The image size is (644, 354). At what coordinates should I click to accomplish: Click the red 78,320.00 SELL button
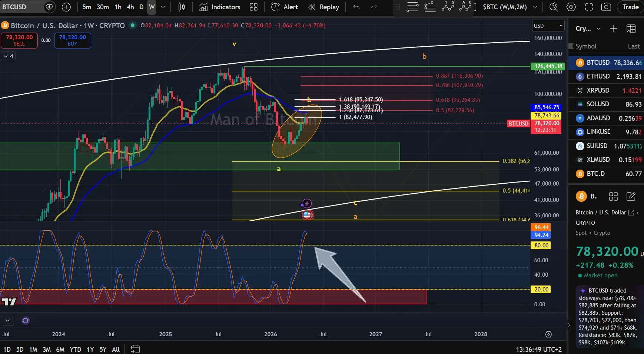click(x=19, y=40)
